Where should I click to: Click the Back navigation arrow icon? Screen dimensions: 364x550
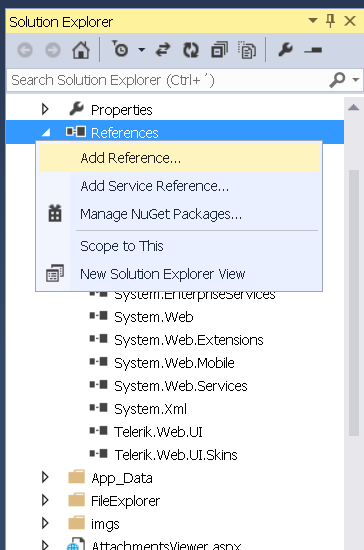point(25,50)
